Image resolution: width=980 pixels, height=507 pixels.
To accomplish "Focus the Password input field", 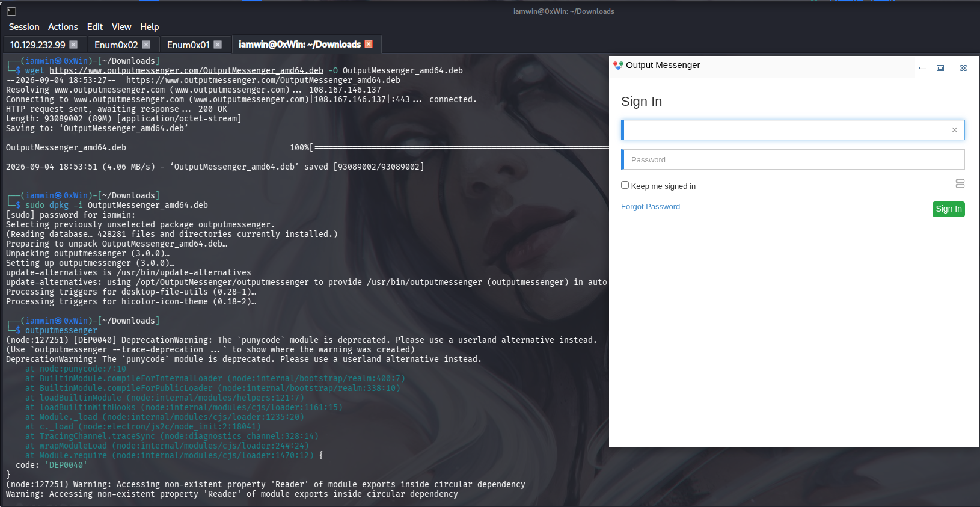I will (793, 159).
